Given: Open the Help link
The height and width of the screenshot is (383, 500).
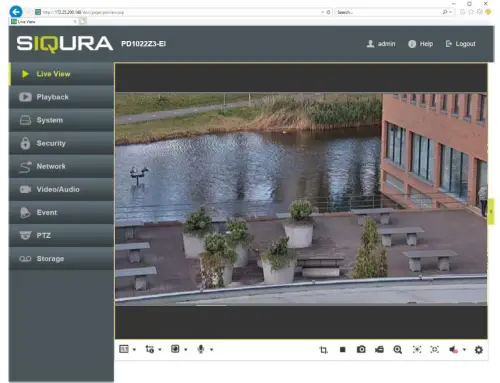Looking at the screenshot, I should pyautogui.click(x=421, y=44).
